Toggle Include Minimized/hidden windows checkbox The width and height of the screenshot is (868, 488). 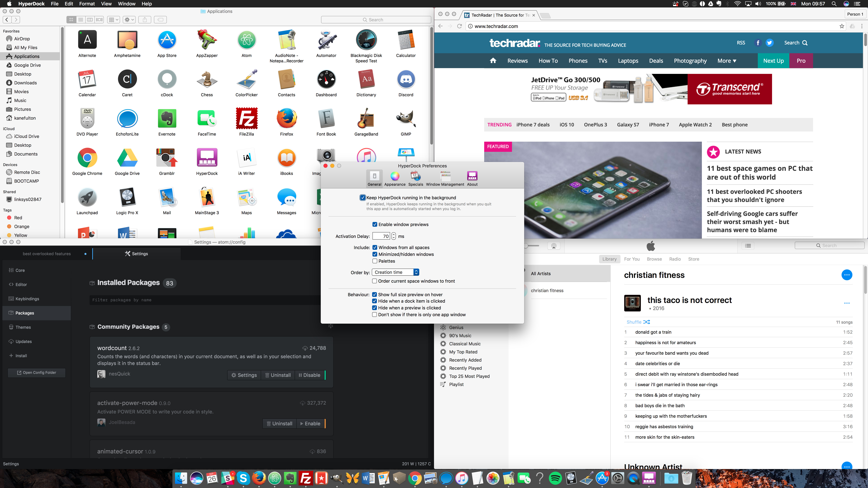[x=375, y=255]
